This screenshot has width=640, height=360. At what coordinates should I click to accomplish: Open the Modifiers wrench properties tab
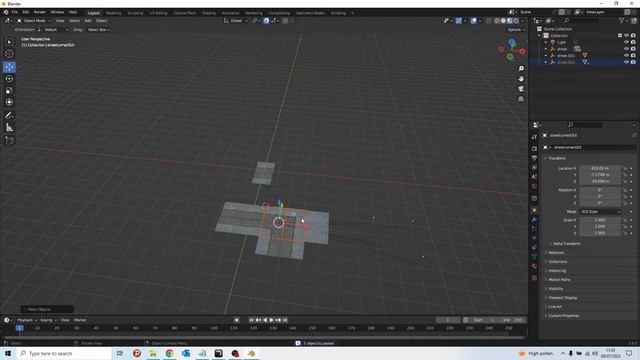click(534, 220)
